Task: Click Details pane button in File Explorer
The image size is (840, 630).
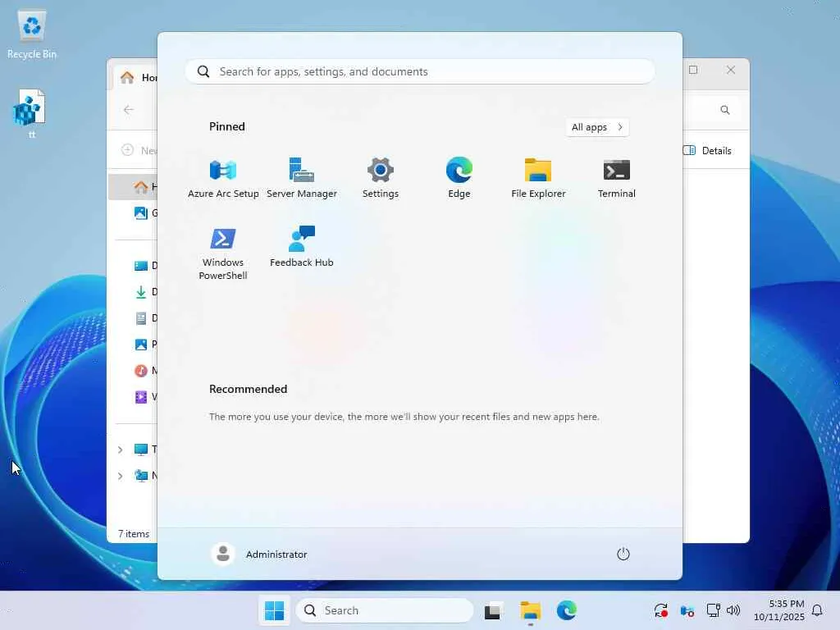Action: (x=707, y=151)
